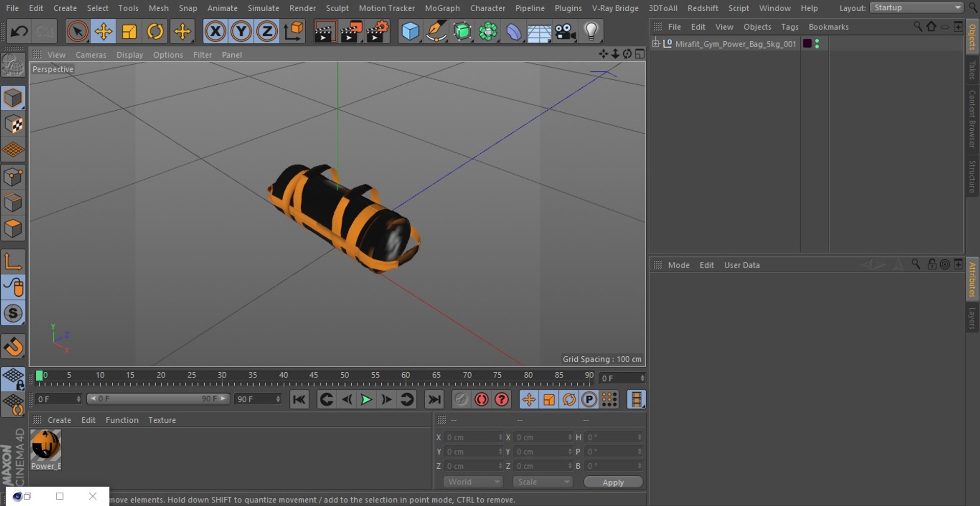Click the Undo arrow icon

pyautogui.click(x=19, y=32)
